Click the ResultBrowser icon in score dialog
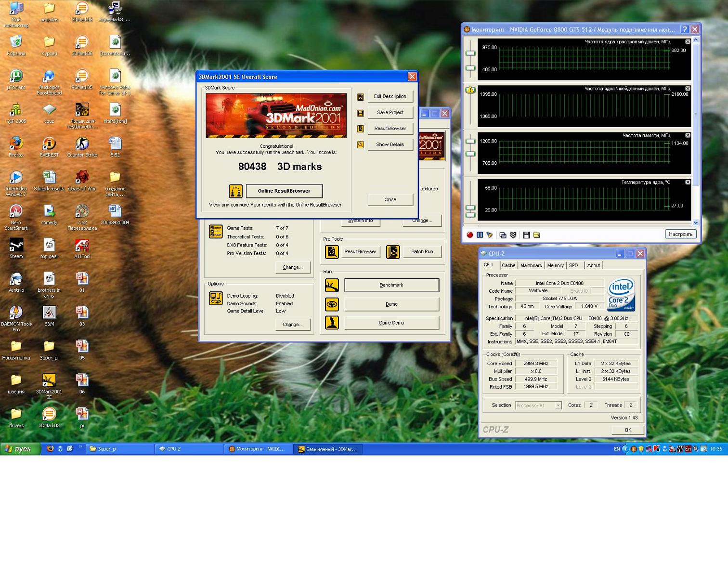 click(x=360, y=129)
